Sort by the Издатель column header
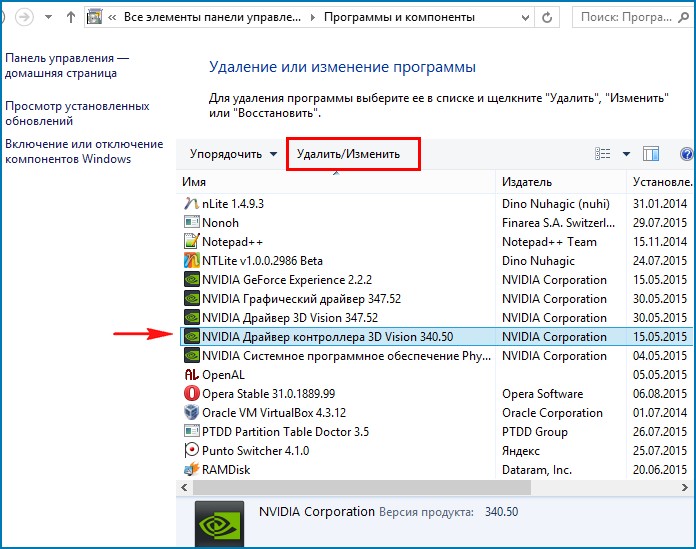696x549 pixels. coord(561,182)
